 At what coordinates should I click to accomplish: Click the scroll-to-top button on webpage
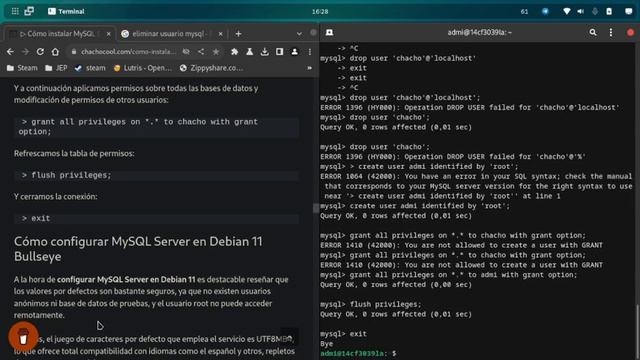[289, 337]
